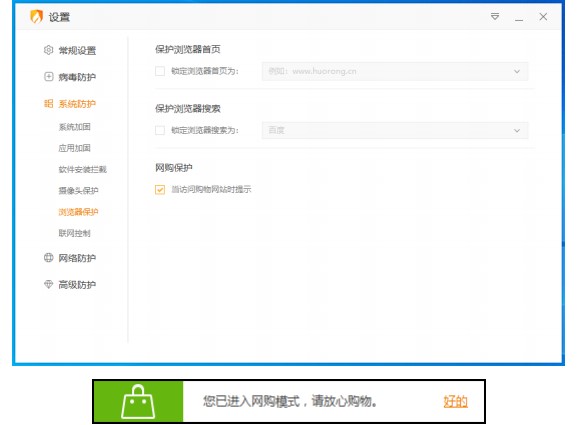Screen dimensions: 581x425
Task: Close the 设置 window
Action: [543, 17]
